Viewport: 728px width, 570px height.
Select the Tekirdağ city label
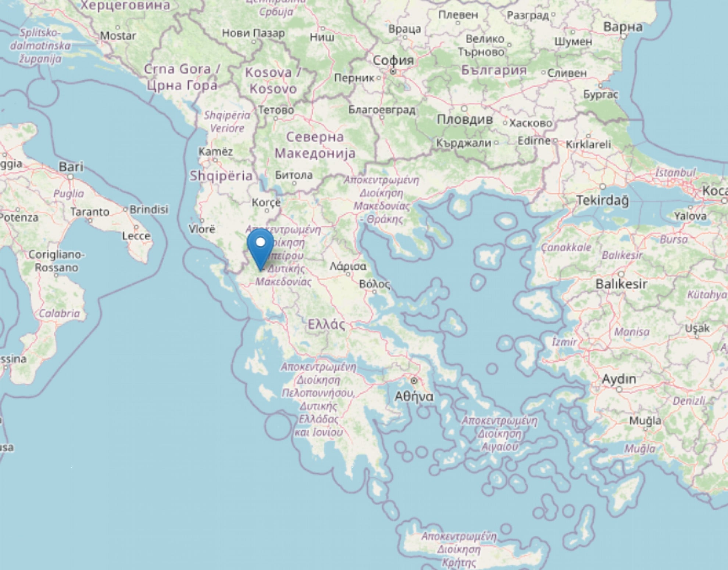point(603,200)
